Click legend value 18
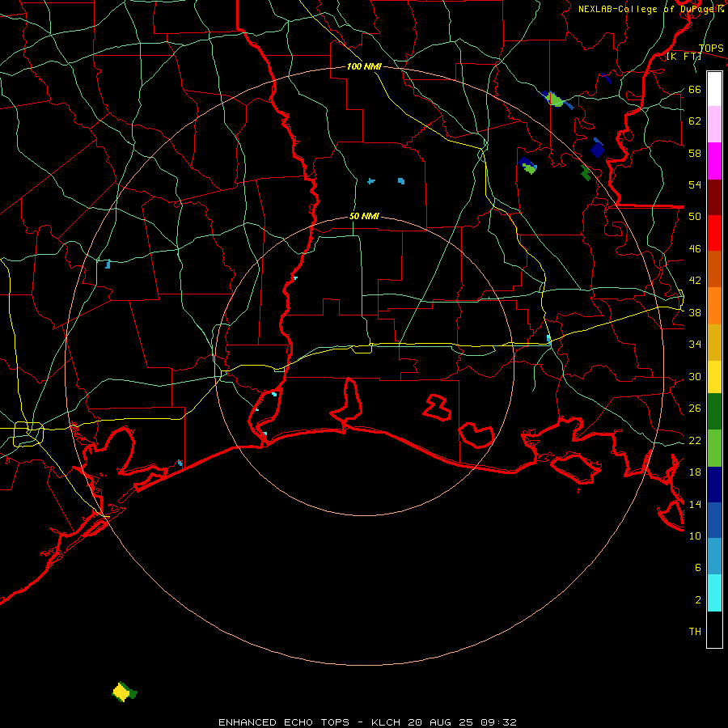This screenshot has width=728, height=728. pyautogui.click(x=695, y=472)
